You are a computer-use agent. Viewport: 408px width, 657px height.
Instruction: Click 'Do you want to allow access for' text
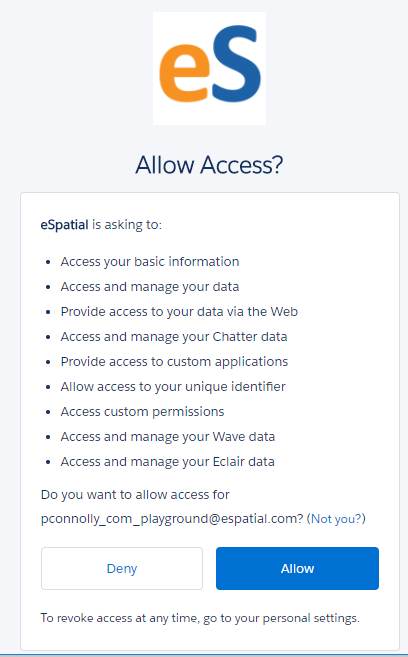click(135, 494)
